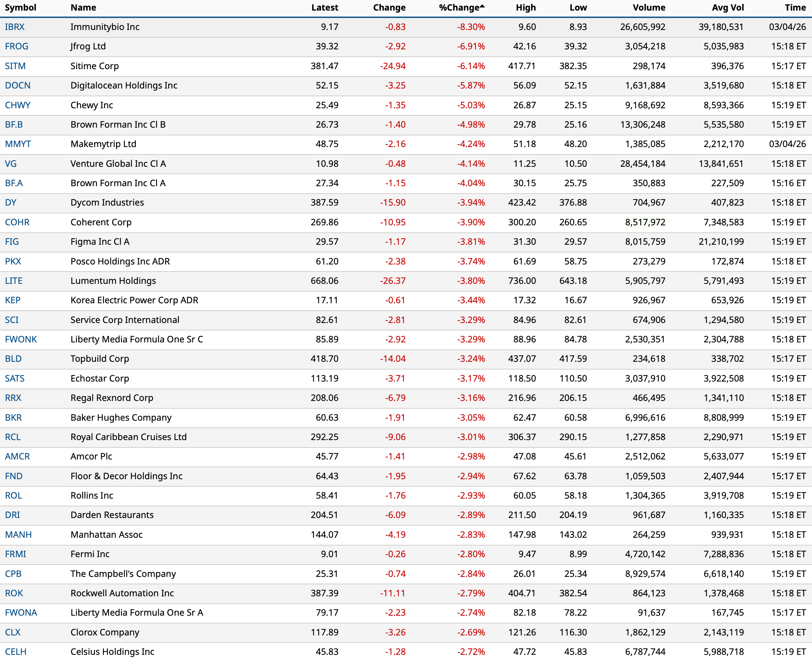Select the LITE symbol link
Viewport: 812px width, 658px height.
[14, 280]
